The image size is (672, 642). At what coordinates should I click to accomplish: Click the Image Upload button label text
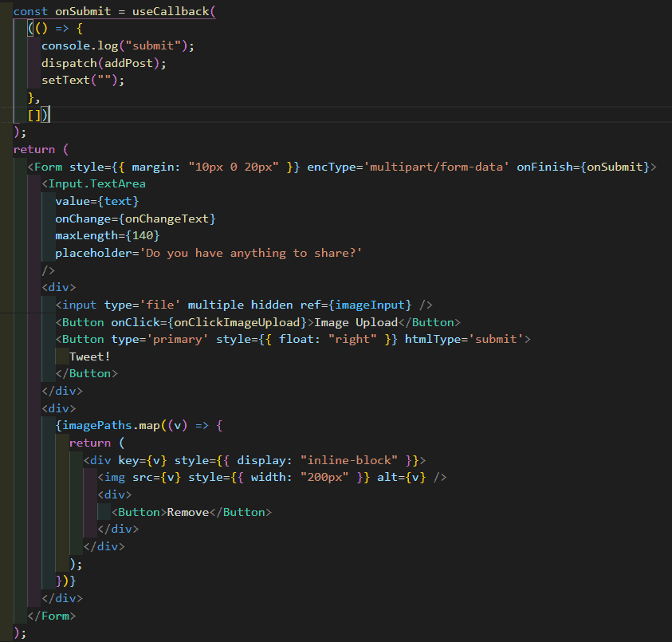coord(356,322)
